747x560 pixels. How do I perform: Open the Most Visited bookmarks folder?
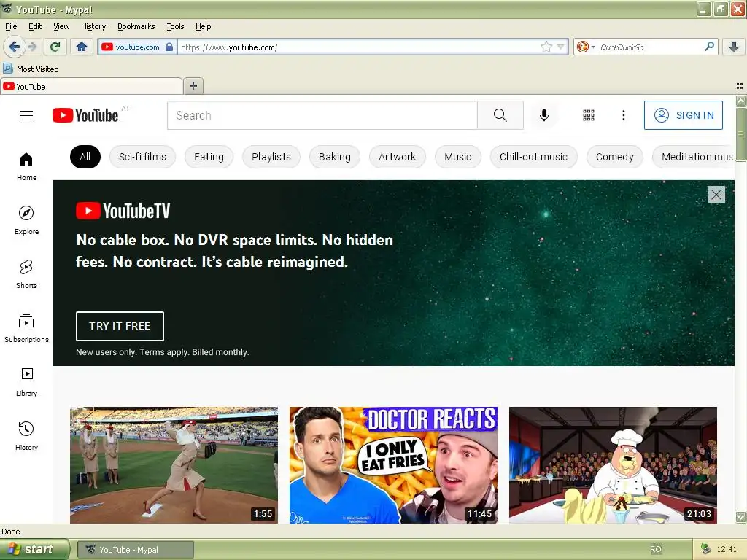pos(31,69)
